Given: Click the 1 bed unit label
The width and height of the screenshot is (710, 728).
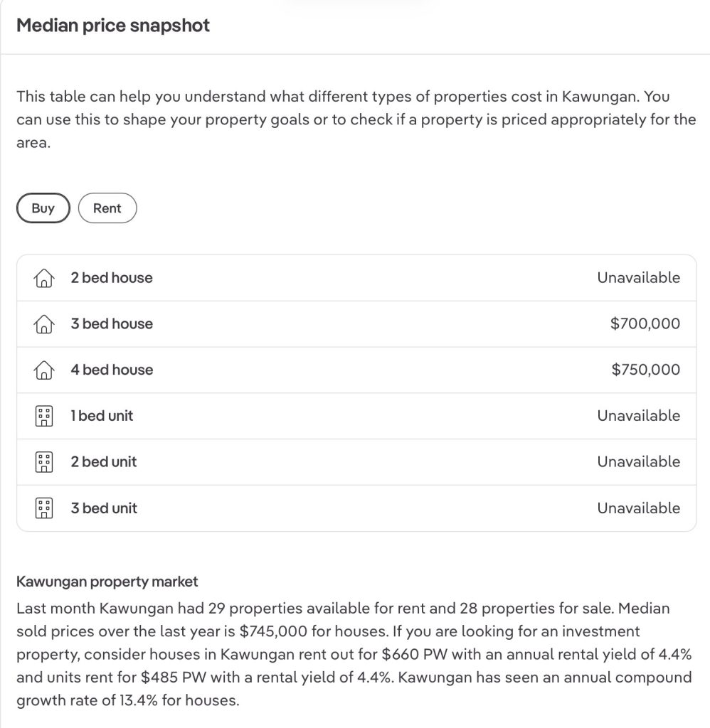Looking at the screenshot, I should [x=102, y=416].
